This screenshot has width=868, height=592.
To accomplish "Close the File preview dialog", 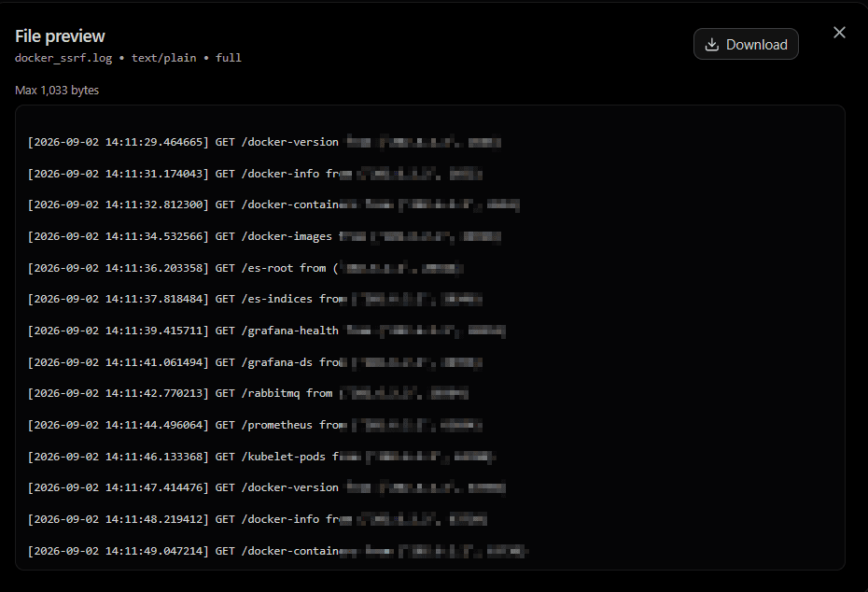I will tap(839, 33).
